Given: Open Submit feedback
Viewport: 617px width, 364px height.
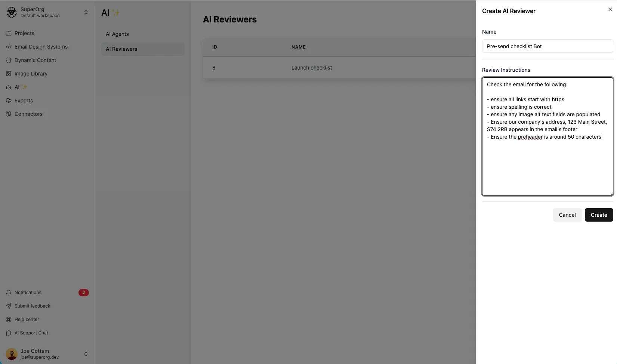Looking at the screenshot, I should pos(32,306).
